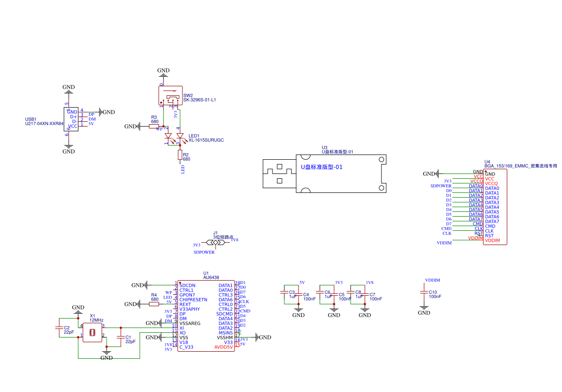Click the SDCDN pin label on U1

click(x=188, y=285)
